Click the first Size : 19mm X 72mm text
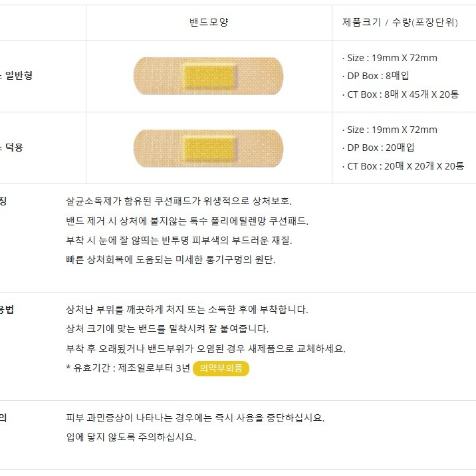Screen dimensions: 476x476 pyautogui.click(x=390, y=58)
